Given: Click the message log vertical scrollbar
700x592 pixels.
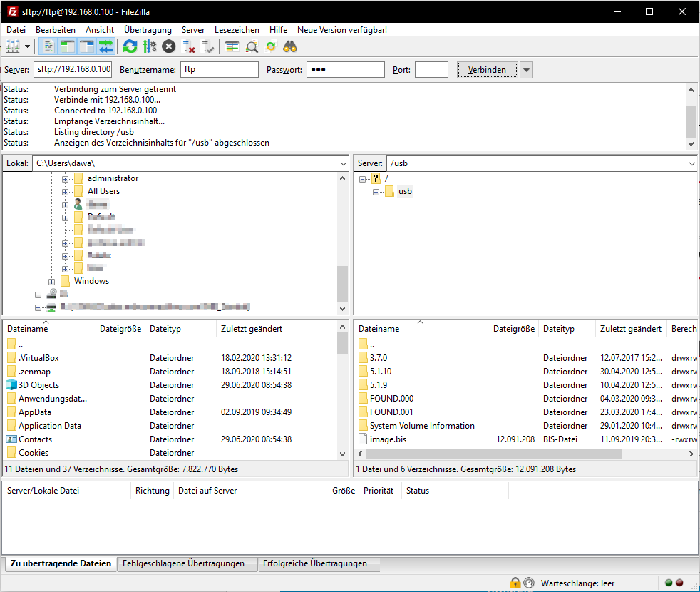Looking at the screenshot, I should [691, 116].
